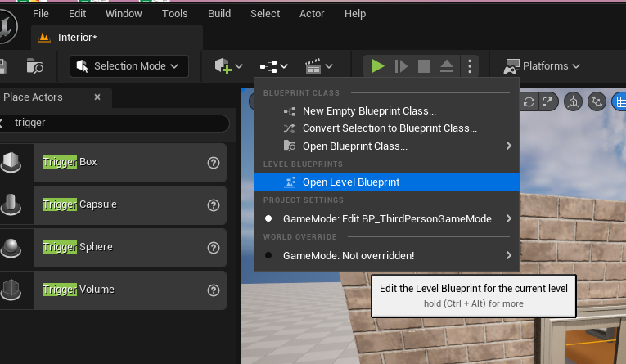Open the Edit menu
Viewport: 626px width, 364px height.
(77, 14)
